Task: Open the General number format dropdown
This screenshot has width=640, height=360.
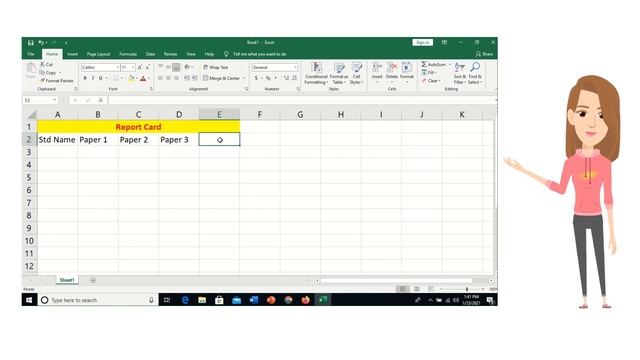Action: [296, 67]
